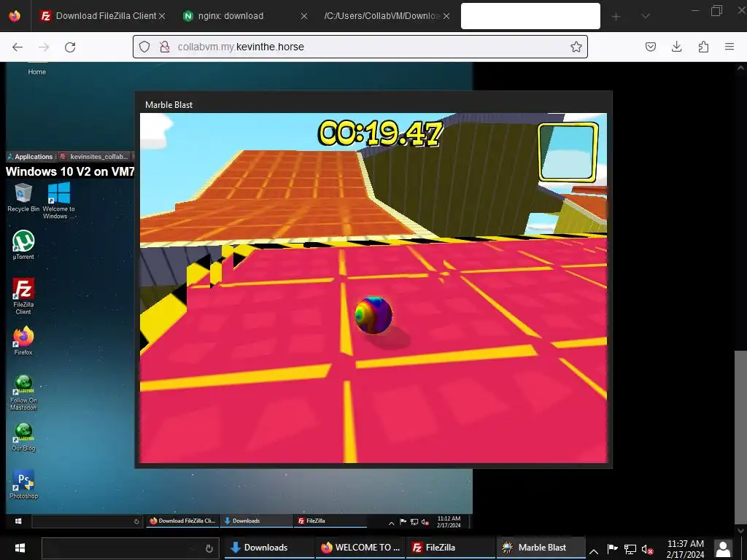Expand the list all tabs dropdown
The width and height of the screenshot is (747, 560).
646,16
